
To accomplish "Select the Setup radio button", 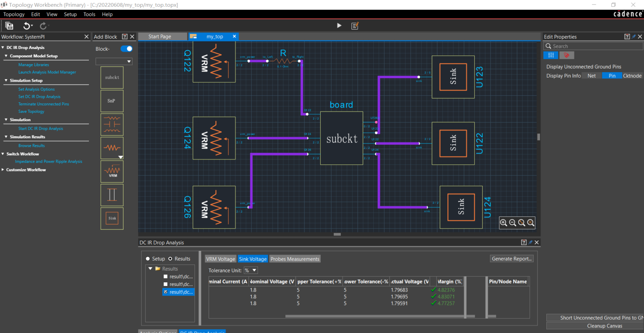I will (147, 259).
